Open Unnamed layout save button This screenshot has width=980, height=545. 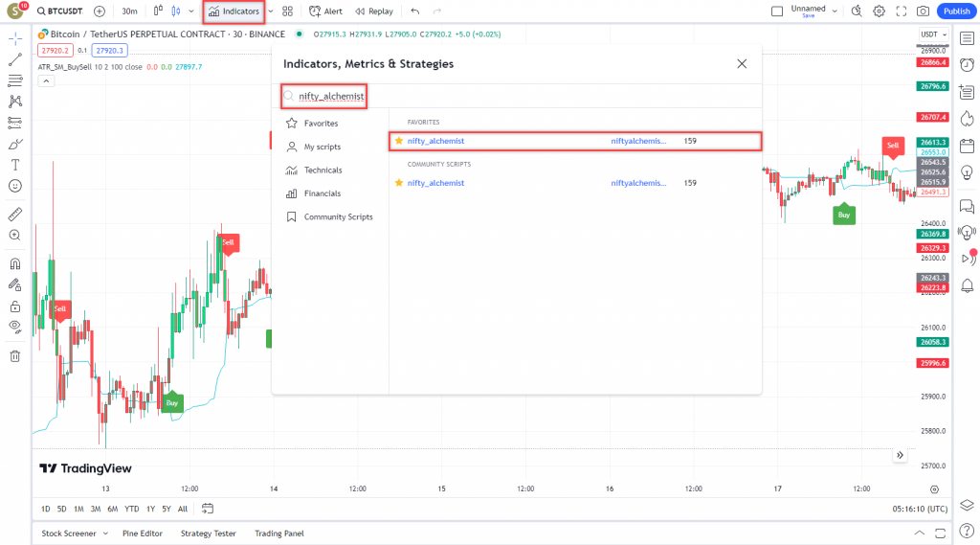click(808, 11)
